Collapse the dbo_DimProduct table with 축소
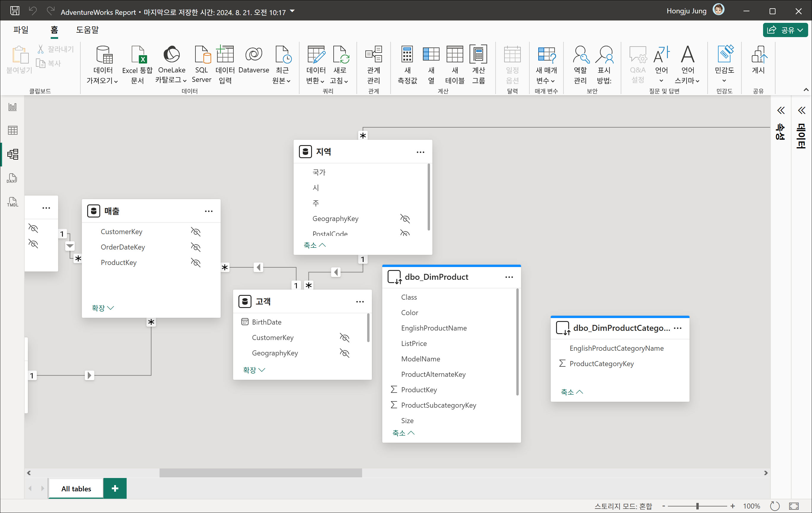 [403, 433]
